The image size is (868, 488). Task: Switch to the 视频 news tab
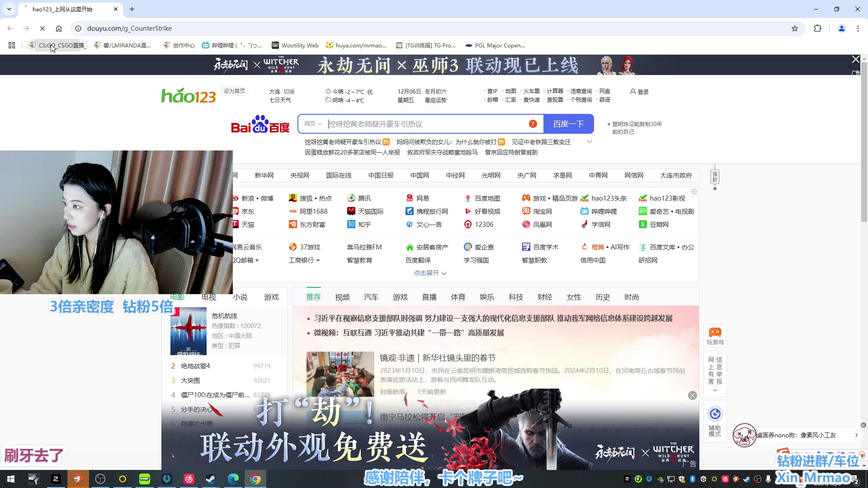[342, 297]
